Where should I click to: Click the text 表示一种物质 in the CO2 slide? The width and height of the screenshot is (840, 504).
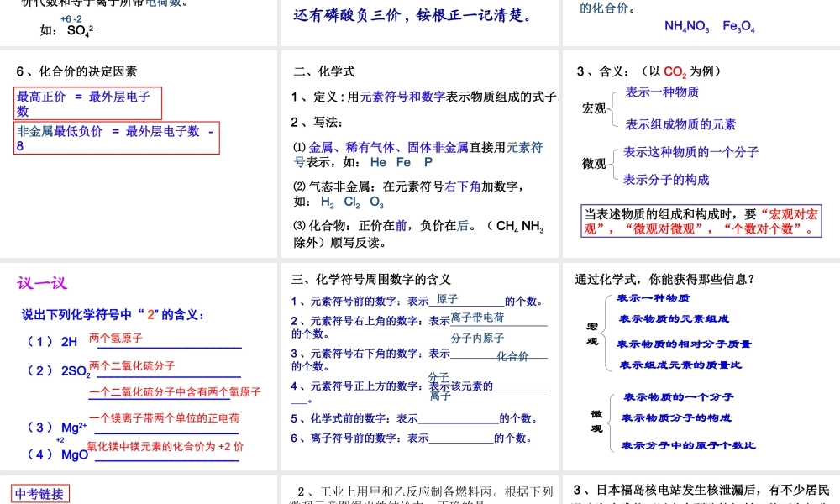tap(662, 92)
